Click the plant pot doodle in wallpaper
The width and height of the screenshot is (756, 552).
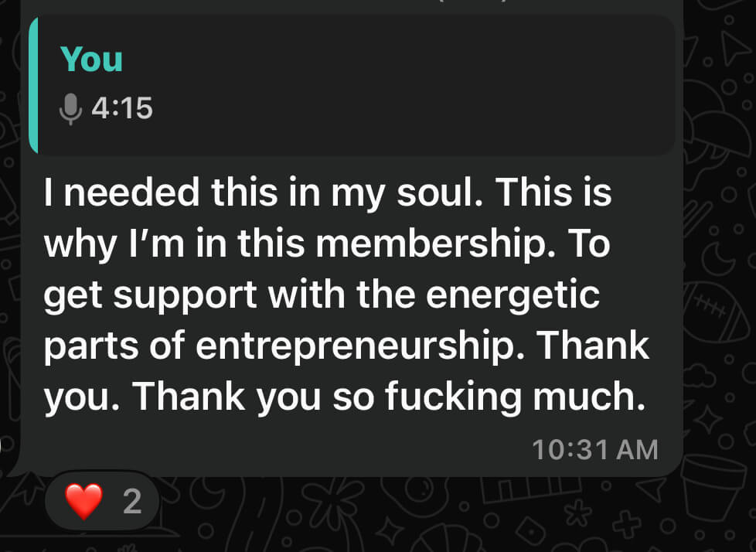click(713, 488)
